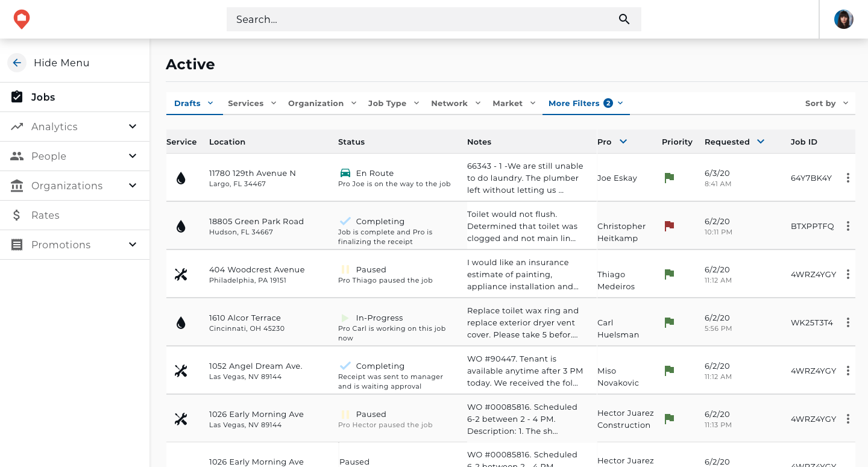Screen dimensions: 868x467
Task: Open more options for job BTXPPTFQ
Action: [x=848, y=226]
